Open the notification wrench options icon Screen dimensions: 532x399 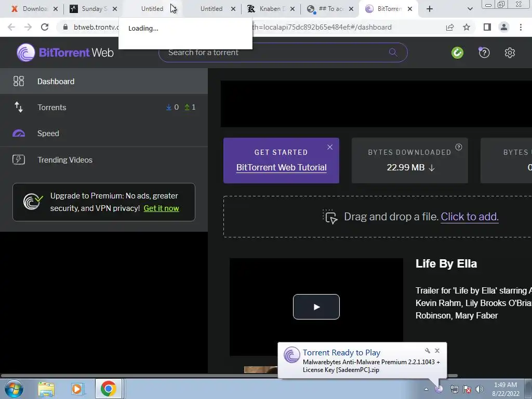click(428, 351)
